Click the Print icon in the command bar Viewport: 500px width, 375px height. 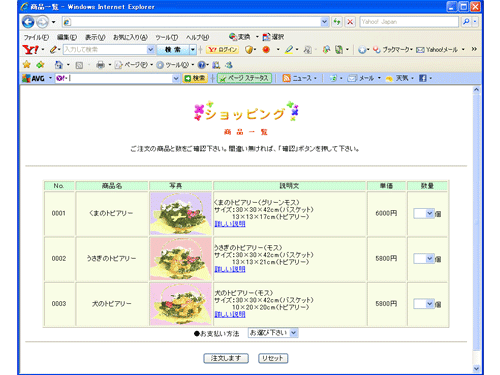tap(100, 65)
